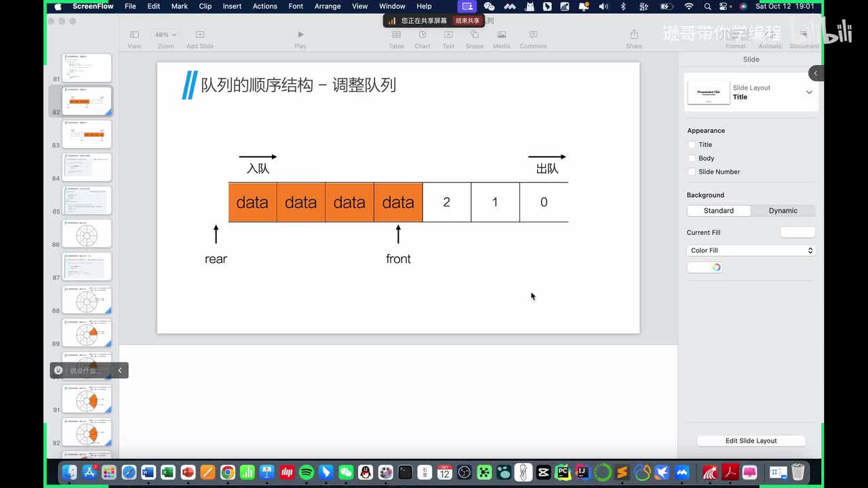Toggle the Title appearance checkbox
Viewport: 868px width, 488px height.
(x=692, y=144)
